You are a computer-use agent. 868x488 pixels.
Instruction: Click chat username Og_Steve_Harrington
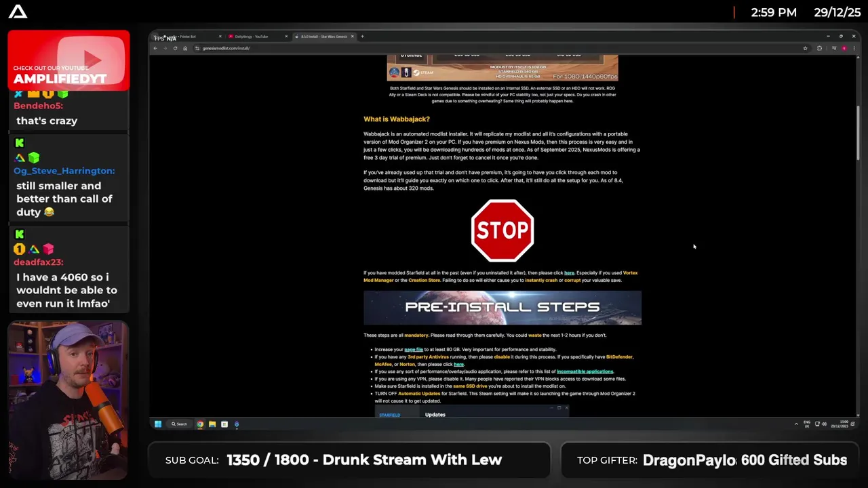(64, 171)
